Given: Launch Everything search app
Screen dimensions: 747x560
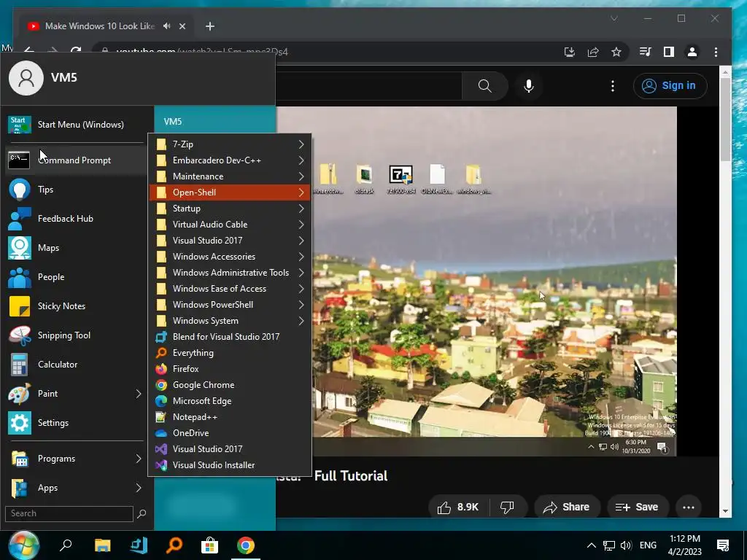Looking at the screenshot, I should coord(230,353).
